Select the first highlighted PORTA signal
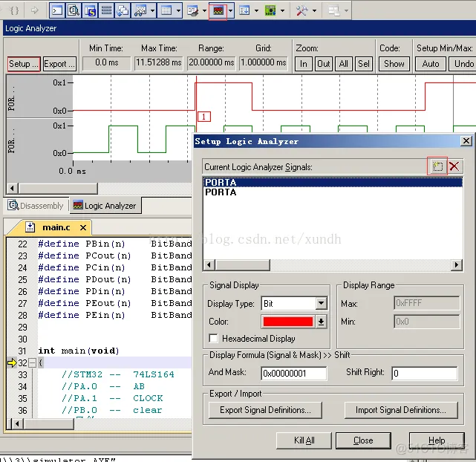The width and height of the screenshot is (476, 462). [x=333, y=182]
